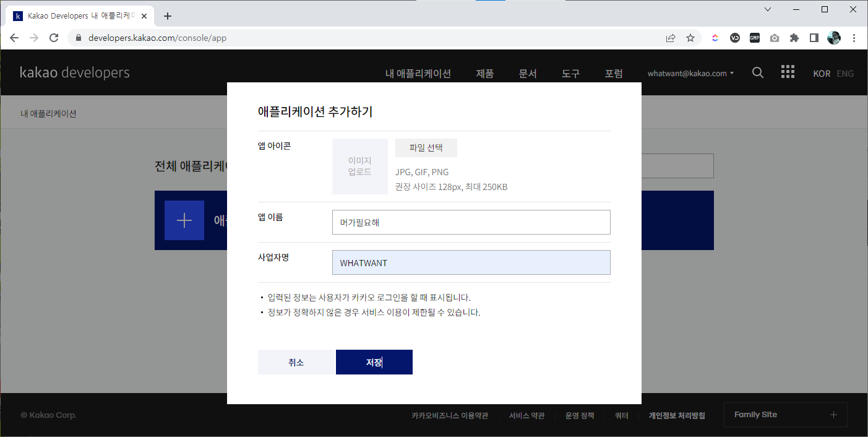Open the tab search chevron in title bar
This screenshot has height=437, width=868.
(x=768, y=9)
